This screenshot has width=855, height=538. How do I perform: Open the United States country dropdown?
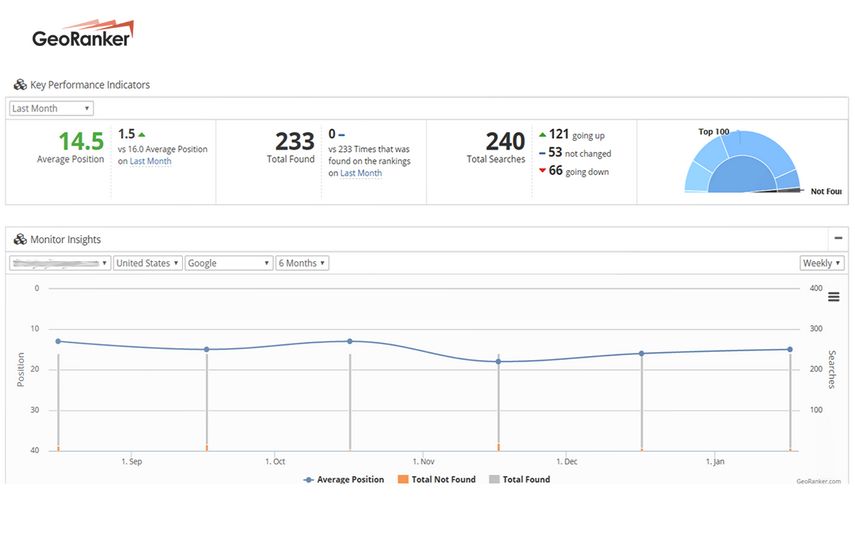pos(148,263)
